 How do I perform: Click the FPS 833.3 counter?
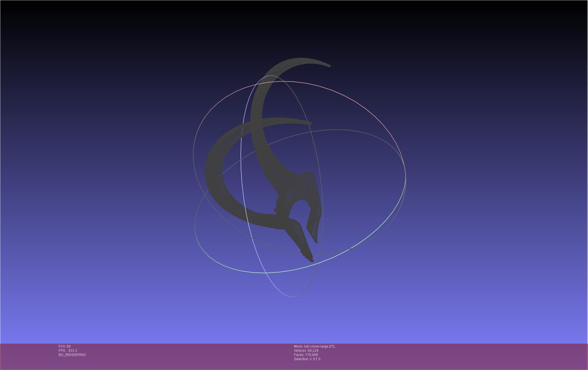[68, 351]
